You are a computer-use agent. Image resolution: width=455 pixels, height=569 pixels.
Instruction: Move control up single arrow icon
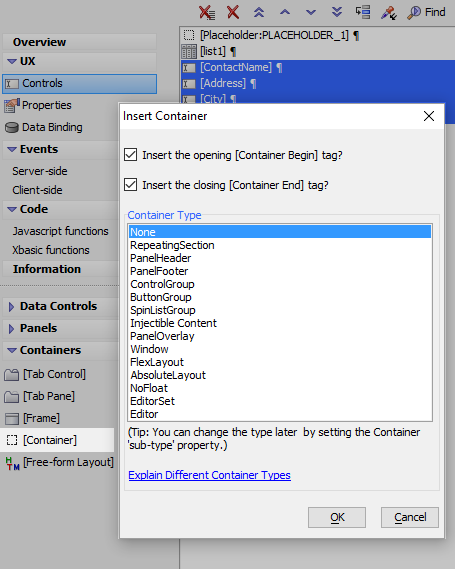pyautogui.click(x=285, y=12)
